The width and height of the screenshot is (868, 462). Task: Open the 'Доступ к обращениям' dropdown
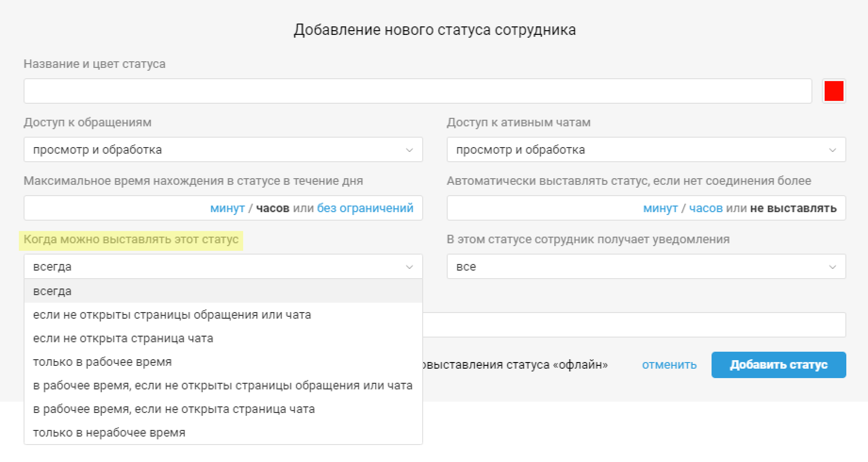point(223,149)
